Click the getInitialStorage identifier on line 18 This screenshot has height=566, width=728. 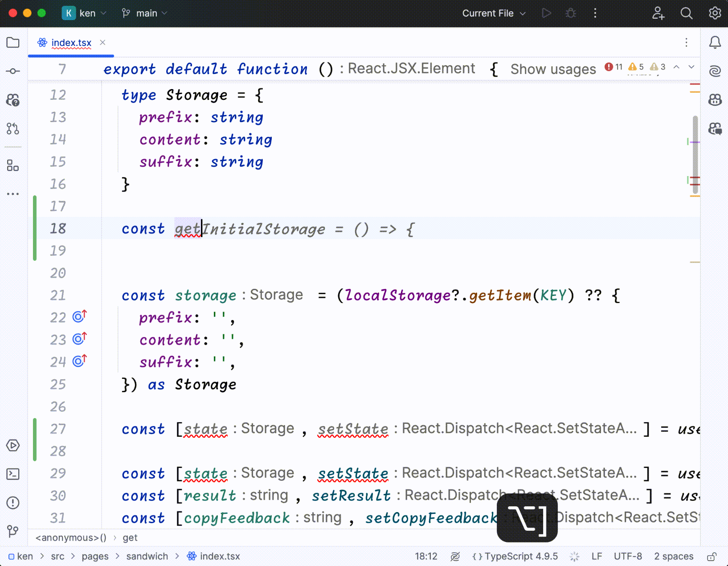click(250, 229)
